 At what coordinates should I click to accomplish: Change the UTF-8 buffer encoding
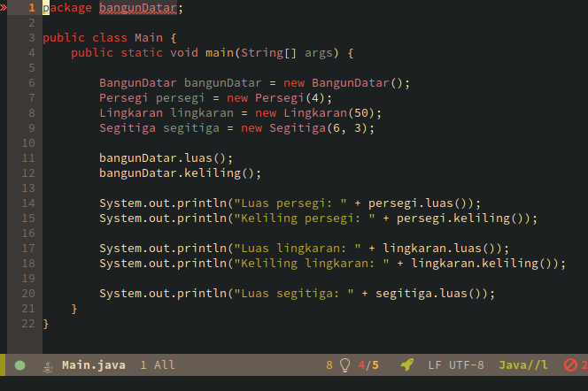pos(467,364)
